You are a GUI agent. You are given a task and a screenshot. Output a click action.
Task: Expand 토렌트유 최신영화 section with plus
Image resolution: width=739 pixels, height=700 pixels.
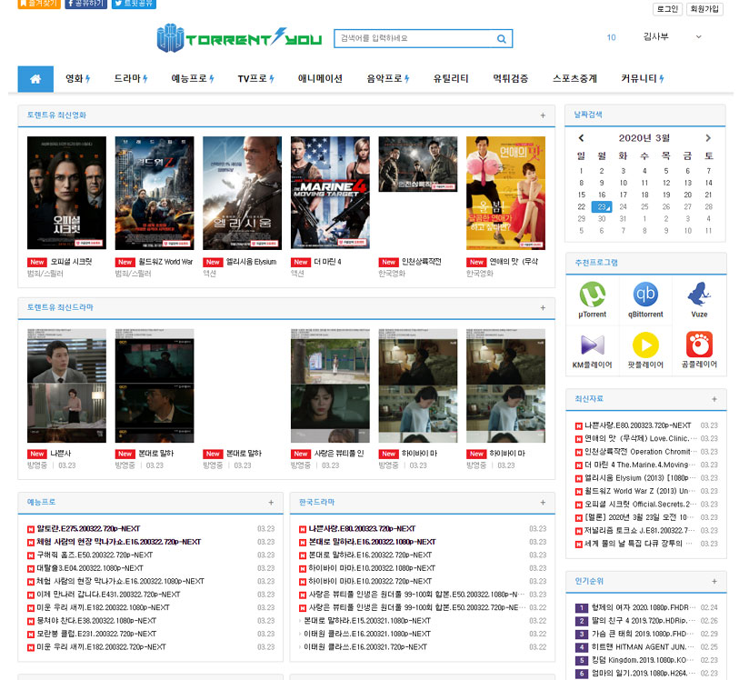[x=543, y=115]
